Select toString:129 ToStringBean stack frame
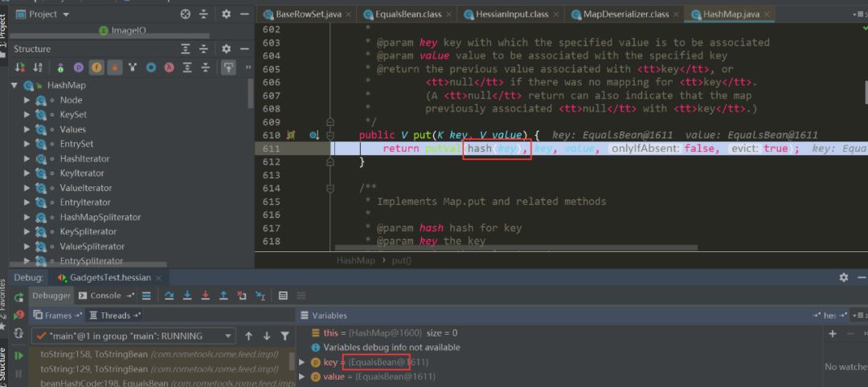Viewport: 868px width, 387px height. (159, 369)
